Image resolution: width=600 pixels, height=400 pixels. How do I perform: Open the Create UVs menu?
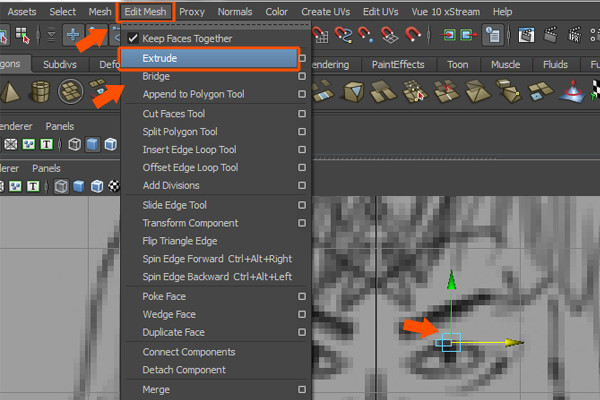point(326,12)
